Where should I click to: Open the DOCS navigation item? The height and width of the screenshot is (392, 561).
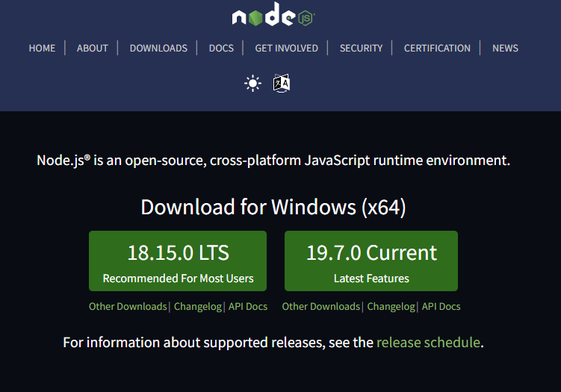221,48
